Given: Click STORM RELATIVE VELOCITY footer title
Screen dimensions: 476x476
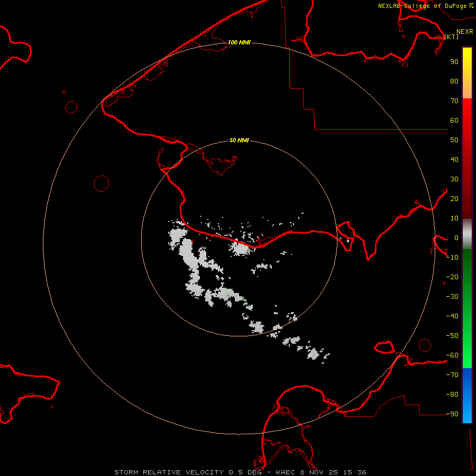Looking at the screenshot, I should point(169,472).
